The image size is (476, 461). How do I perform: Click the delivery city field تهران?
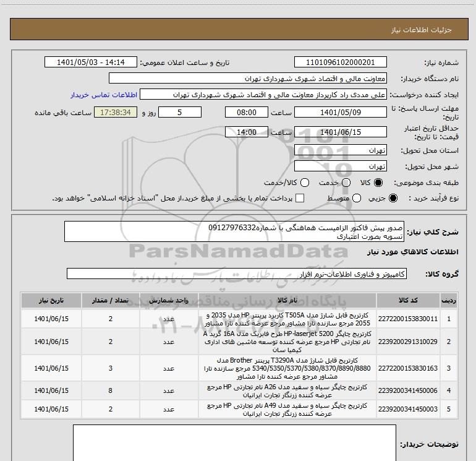pos(340,166)
